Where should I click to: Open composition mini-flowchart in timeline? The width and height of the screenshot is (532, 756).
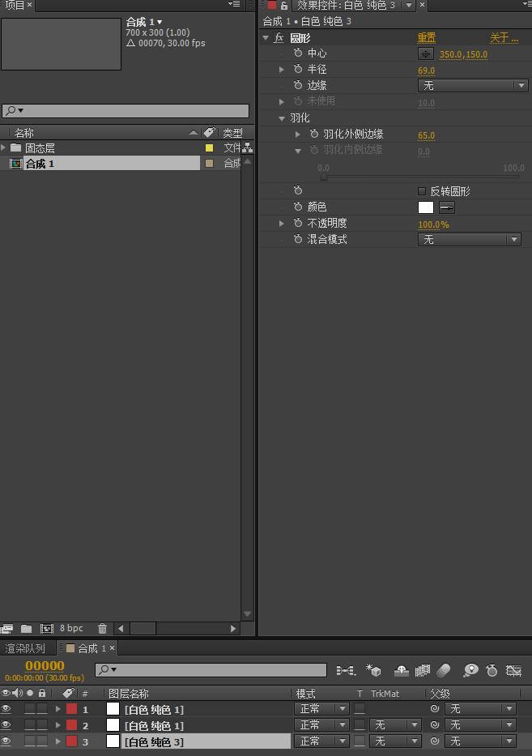[x=346, y=670]
